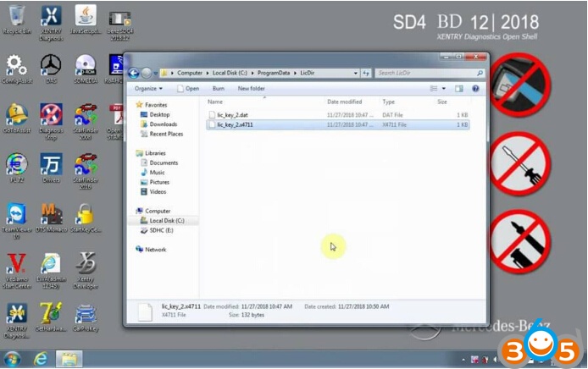This screenshot has width=588, height=369.
Task: Open the Organize menu
Action: click(x=148, y=88)
